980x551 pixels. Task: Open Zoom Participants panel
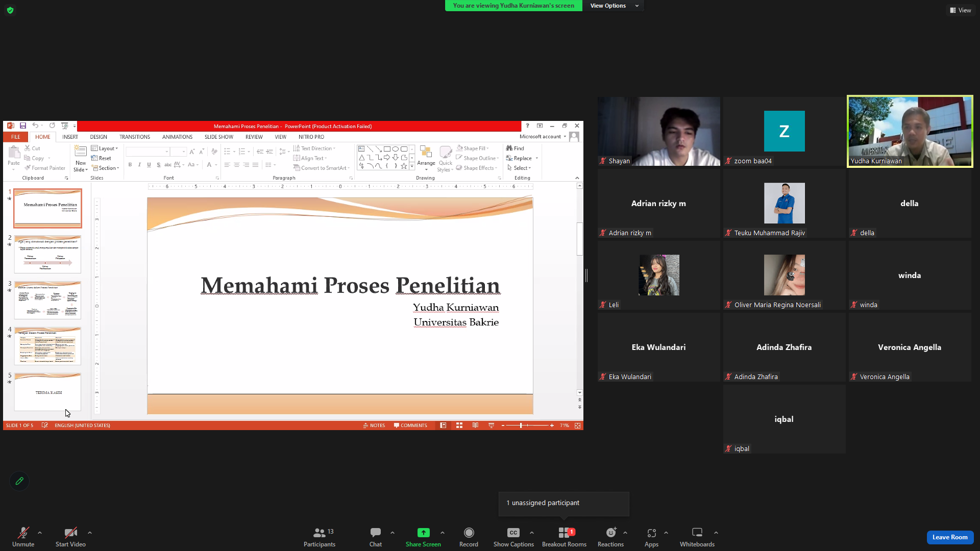pyautogui.click(x=320, y=537)
